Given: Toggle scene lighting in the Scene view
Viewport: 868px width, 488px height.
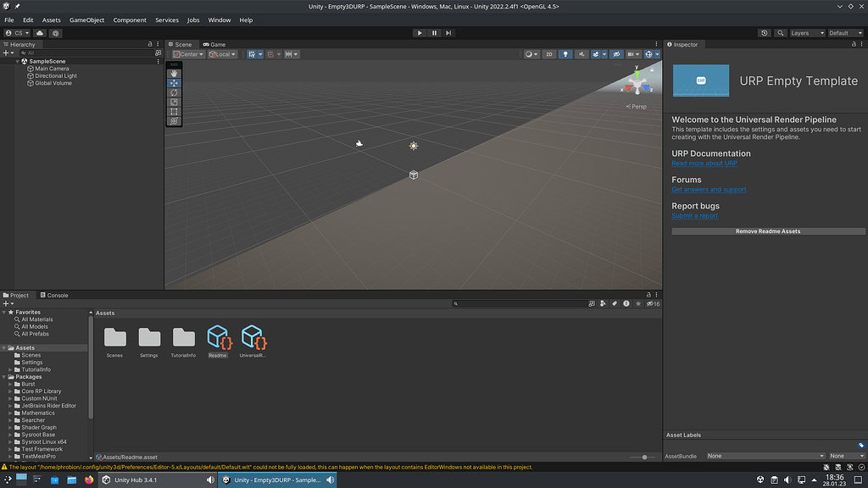Looking at the screenshot, I should (565, 53).
